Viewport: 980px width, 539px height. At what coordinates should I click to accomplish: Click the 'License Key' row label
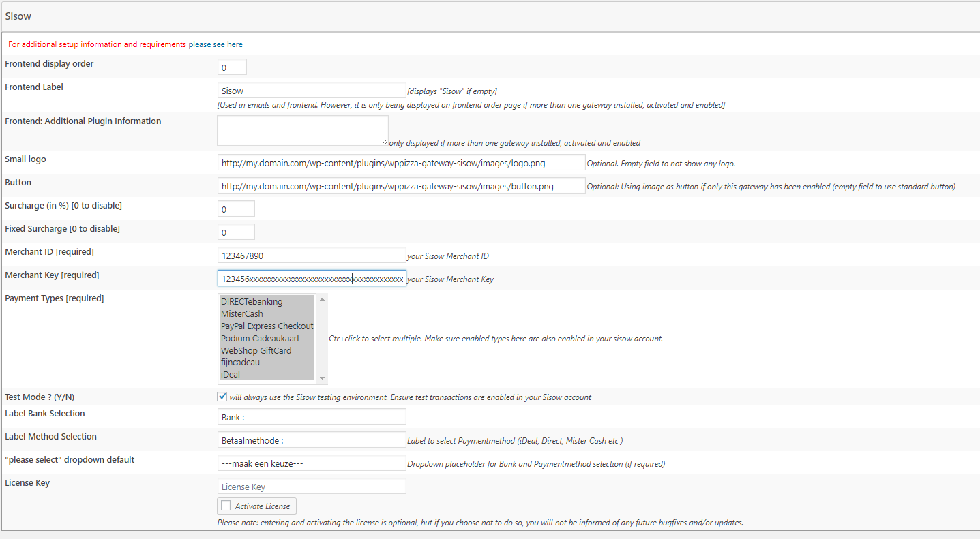pos(27,483)
